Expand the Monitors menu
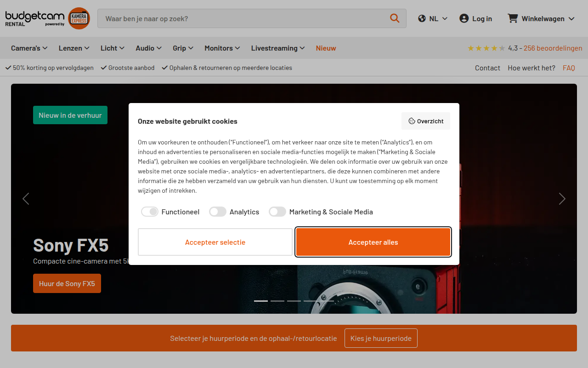Screen dimensions: 588x368 pos(222,48)
